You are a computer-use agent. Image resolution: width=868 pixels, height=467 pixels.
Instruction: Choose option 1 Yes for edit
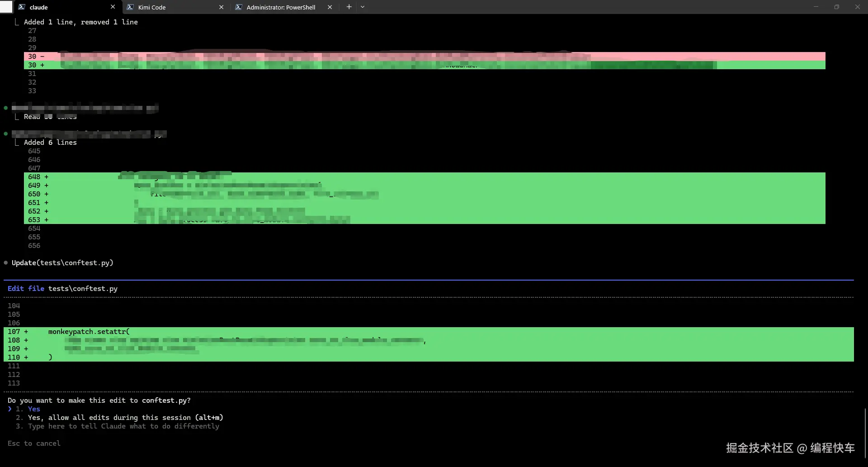34,409
